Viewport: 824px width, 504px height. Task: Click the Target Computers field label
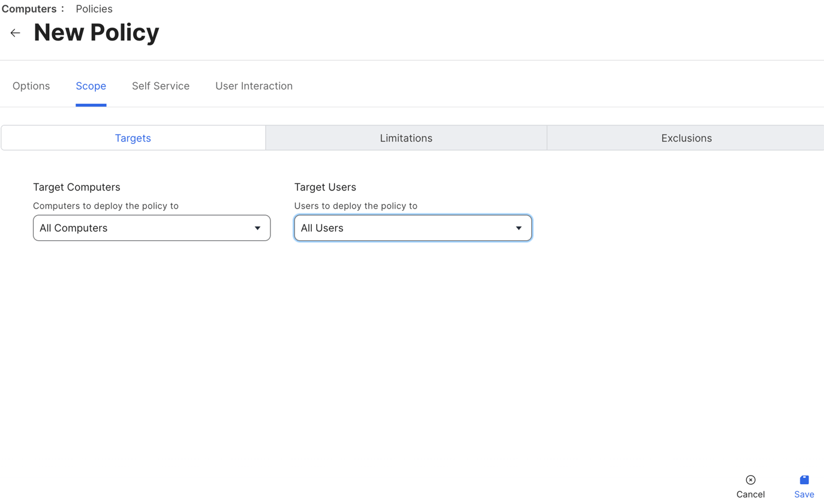point(77,188)
